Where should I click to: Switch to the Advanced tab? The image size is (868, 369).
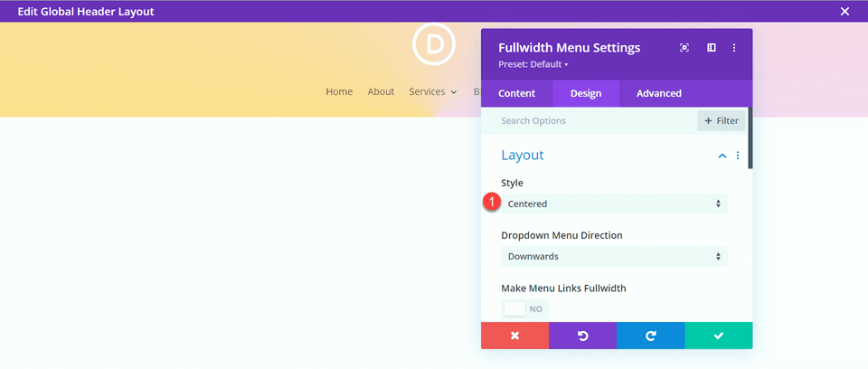click(659, 94)
